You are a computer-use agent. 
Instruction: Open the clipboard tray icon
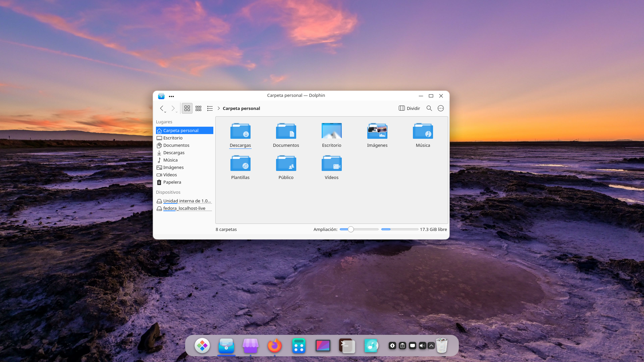click(402, 346)
